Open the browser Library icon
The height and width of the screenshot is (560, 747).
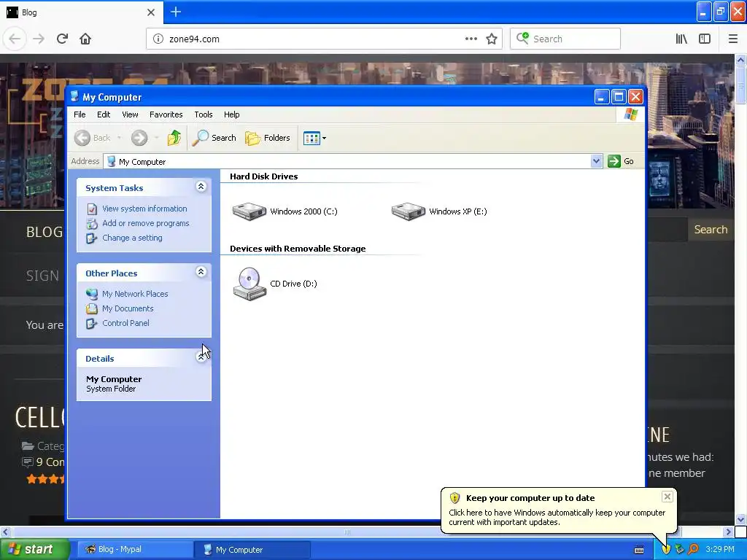point(681,39)
